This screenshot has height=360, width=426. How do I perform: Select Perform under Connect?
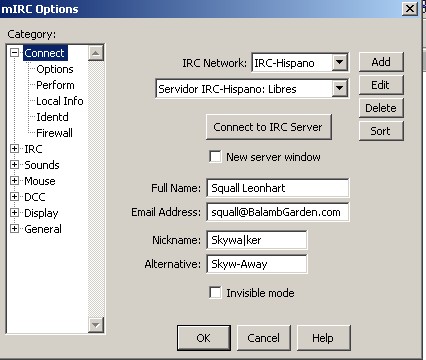click(55, 85)
